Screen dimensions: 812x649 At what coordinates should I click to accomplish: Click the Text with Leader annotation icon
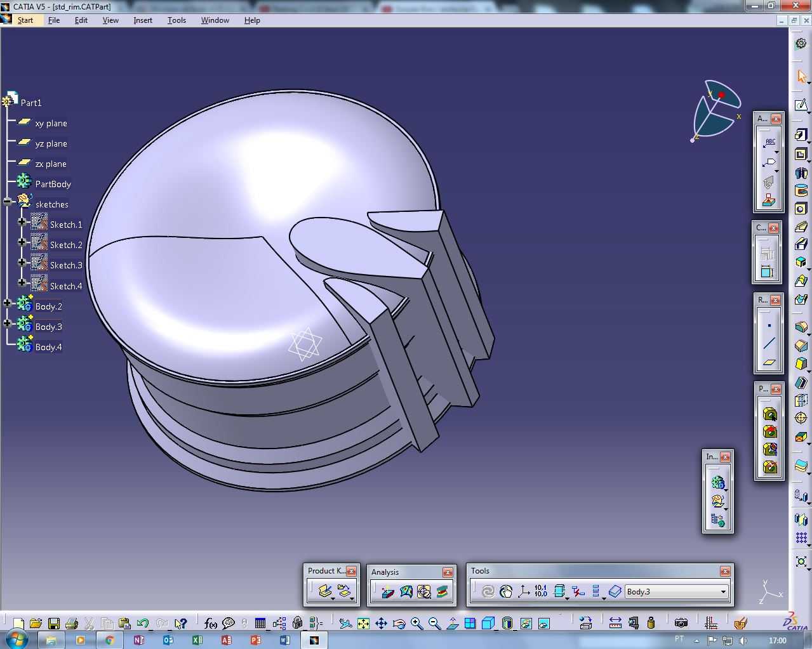click(x=769, y=143)
